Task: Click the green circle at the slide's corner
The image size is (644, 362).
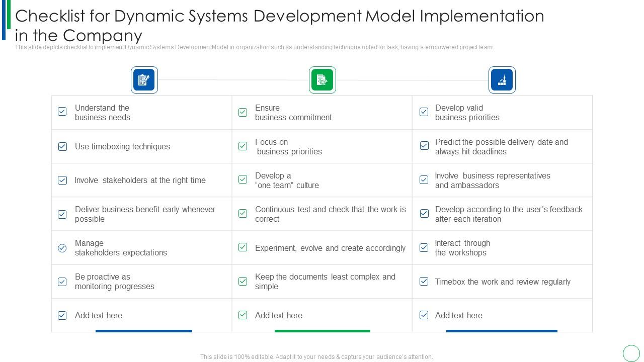Action: pyautogui.click(x=631, y=353)
